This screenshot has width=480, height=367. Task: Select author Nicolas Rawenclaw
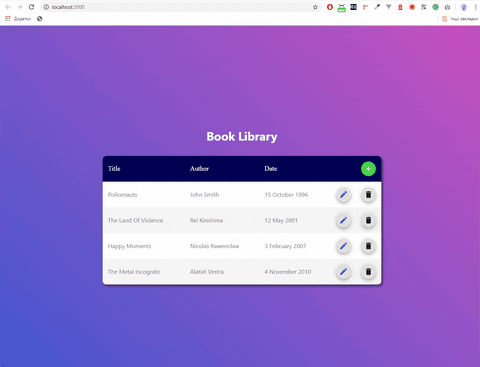(x=214, y=246)
